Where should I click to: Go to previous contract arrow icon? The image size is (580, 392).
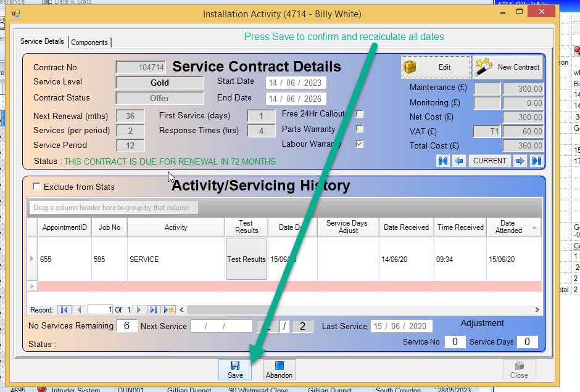pyautogui.click(x=459, y=161)
